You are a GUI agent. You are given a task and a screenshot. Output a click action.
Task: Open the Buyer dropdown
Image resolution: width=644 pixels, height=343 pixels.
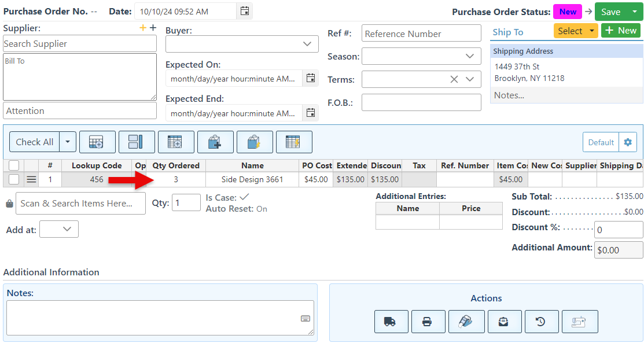tap(242, 44)
